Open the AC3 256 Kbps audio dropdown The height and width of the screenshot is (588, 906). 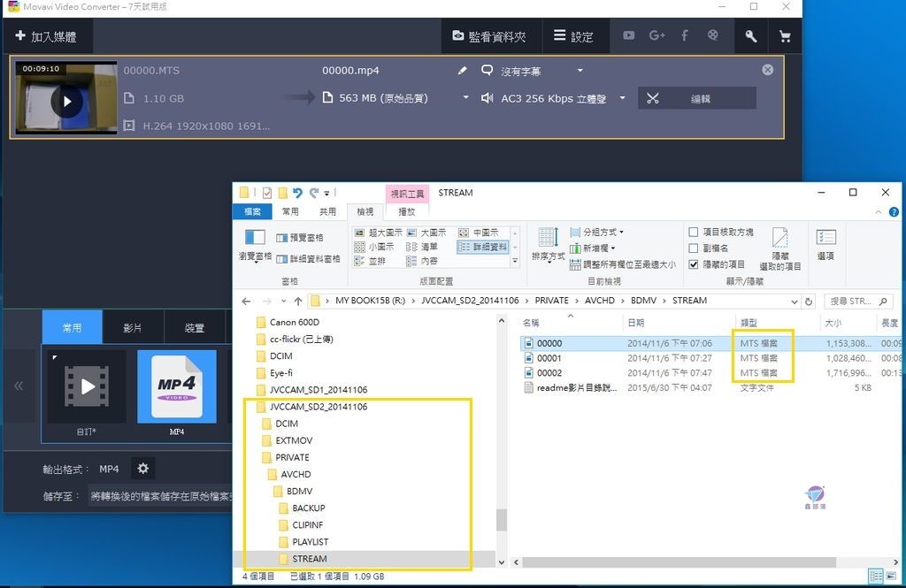pos(622,97)
